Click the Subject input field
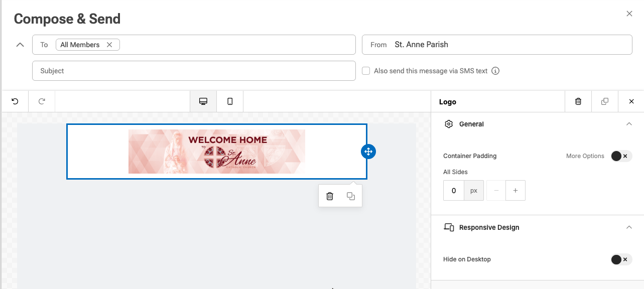 pos(194,71)
